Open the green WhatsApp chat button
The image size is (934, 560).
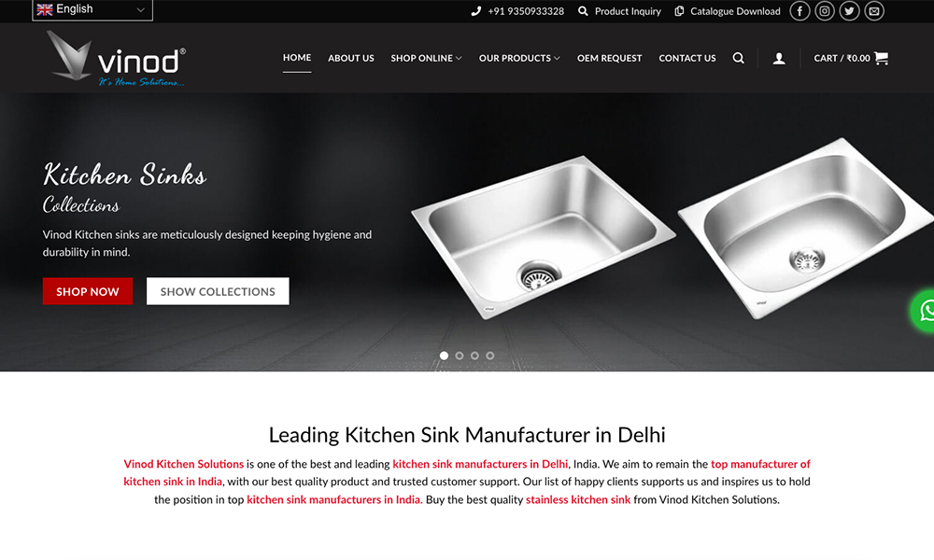point(924,311)
